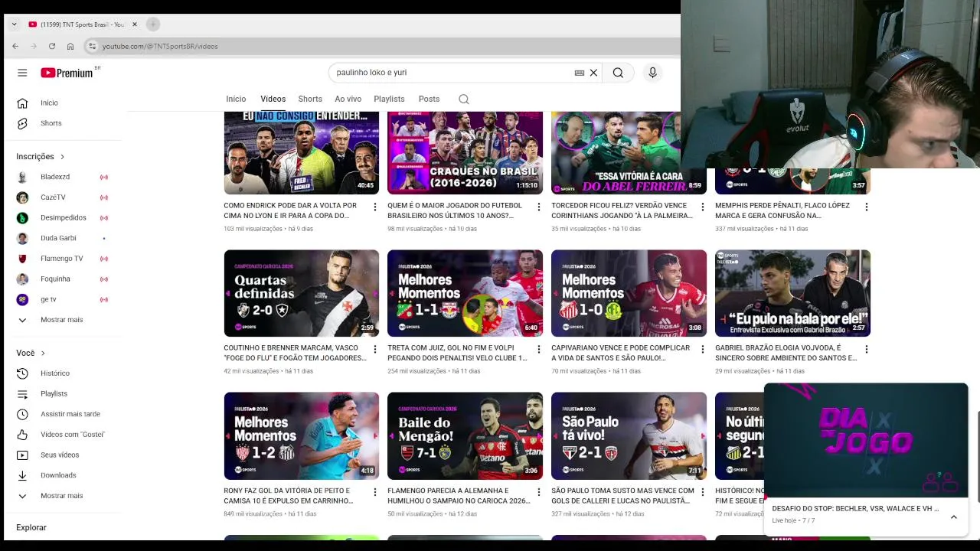The height and width of the screenshot is (551, 980).
Task: Open options for Capivariano Vence video
Action: click(702, 349)
